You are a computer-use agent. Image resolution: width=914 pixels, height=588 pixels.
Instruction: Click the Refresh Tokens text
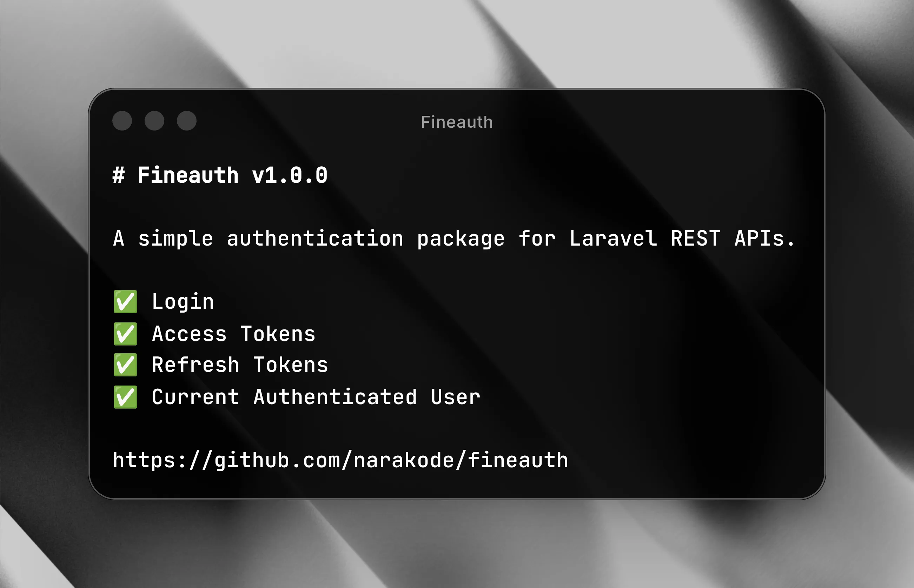[x=240, y=365]
